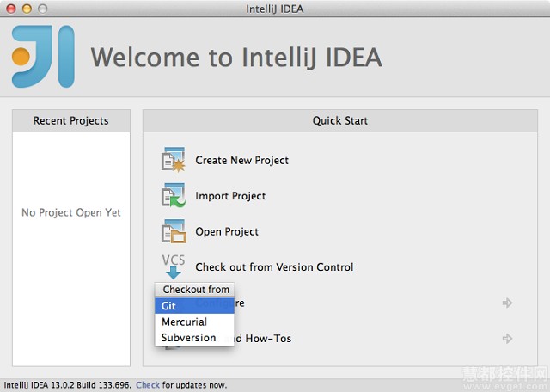550x392 pixels.
Task: Expand the Docs and How-Tos arrow
Action: 507,339
